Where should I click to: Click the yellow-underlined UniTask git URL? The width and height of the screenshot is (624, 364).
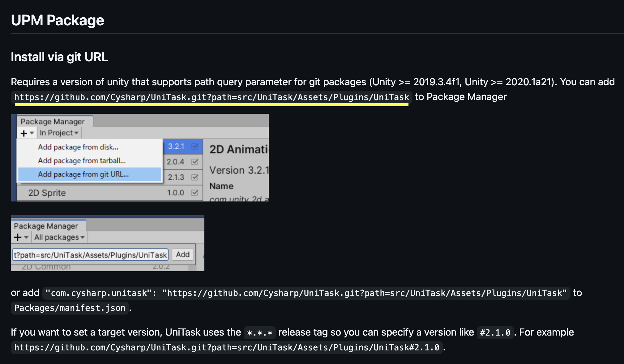pos(212,97)
